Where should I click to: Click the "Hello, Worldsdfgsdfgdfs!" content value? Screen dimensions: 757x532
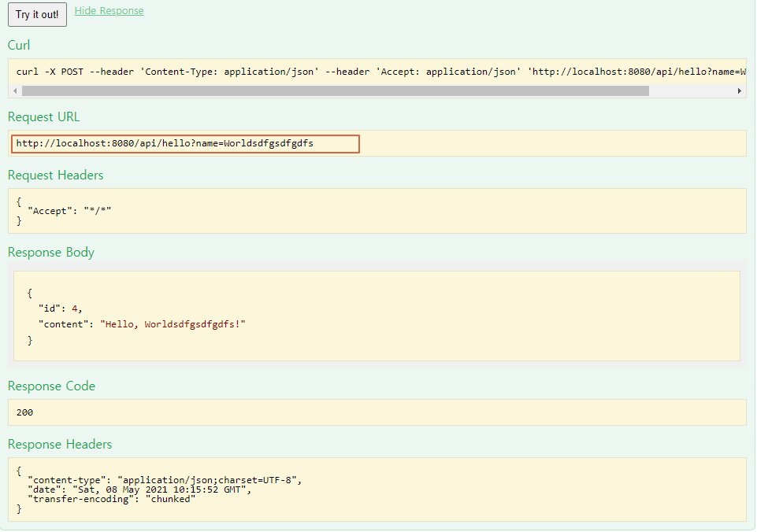pos(173,324)
